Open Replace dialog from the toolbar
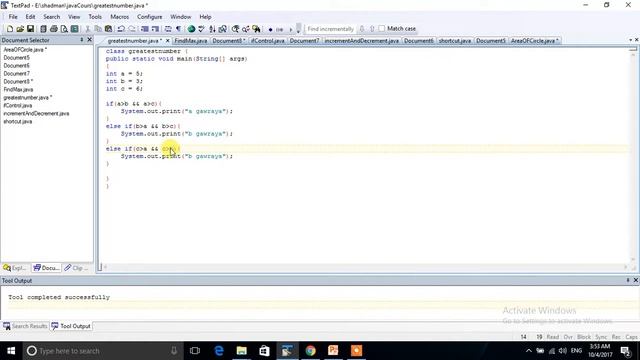Viewport: 640px width, 360px height. 246,29
